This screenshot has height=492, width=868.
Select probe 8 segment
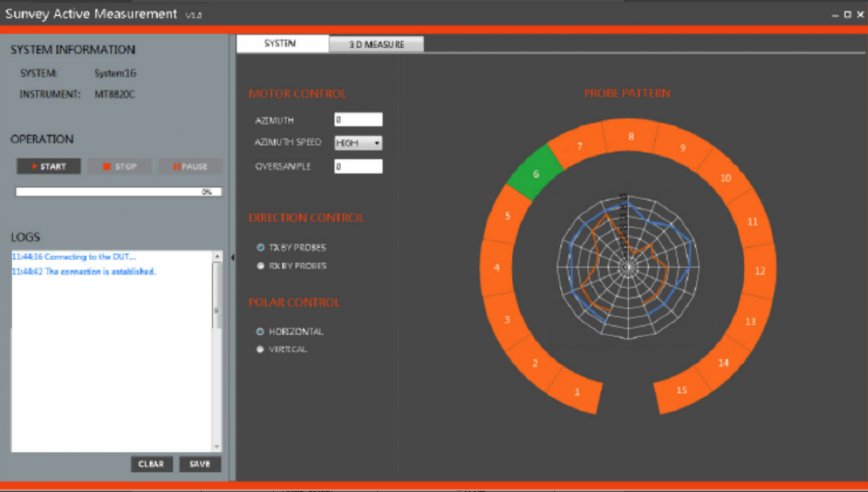coord(631,136)
